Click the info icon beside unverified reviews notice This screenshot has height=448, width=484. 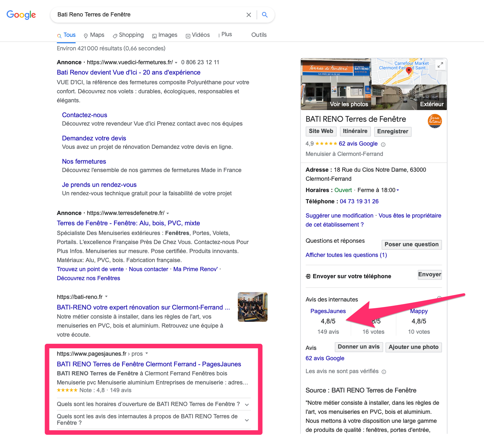(x=384, y=372)
